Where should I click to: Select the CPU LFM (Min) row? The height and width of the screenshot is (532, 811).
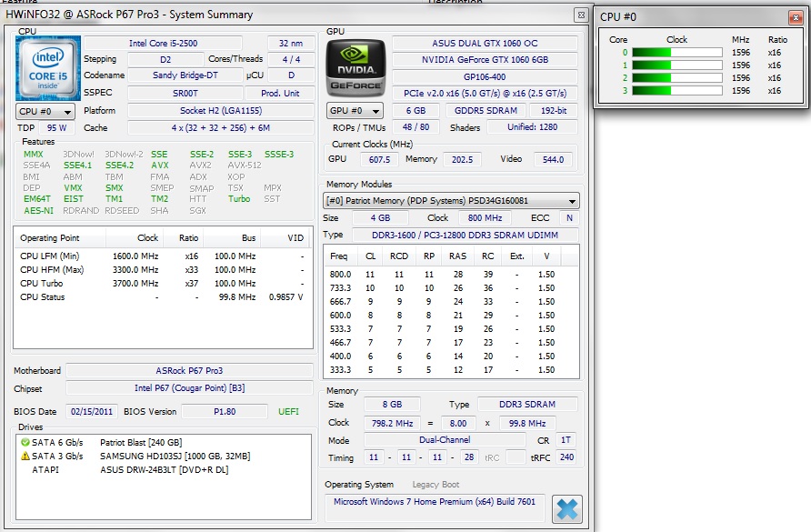click(163, 256)
